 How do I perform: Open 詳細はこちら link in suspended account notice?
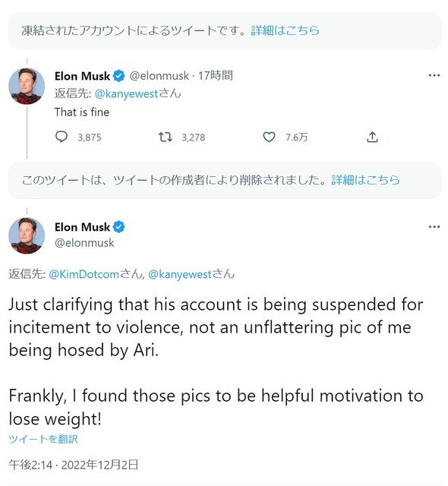(285, 30)
